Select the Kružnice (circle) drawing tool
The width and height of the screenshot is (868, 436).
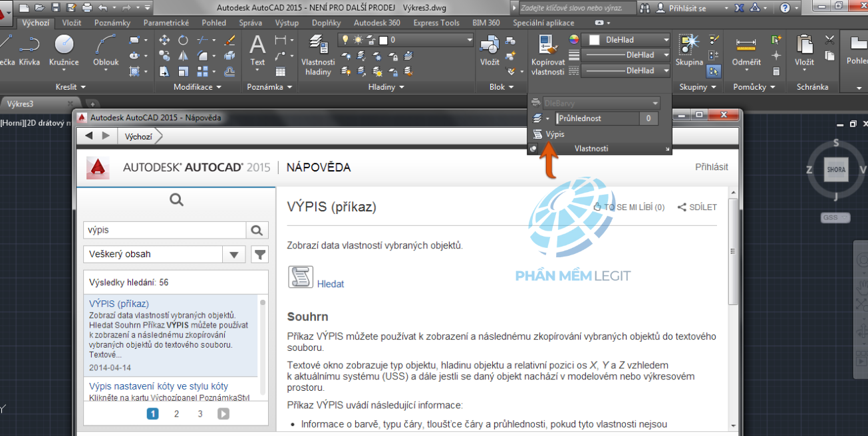pyautogui.click(x=65, y=51)
